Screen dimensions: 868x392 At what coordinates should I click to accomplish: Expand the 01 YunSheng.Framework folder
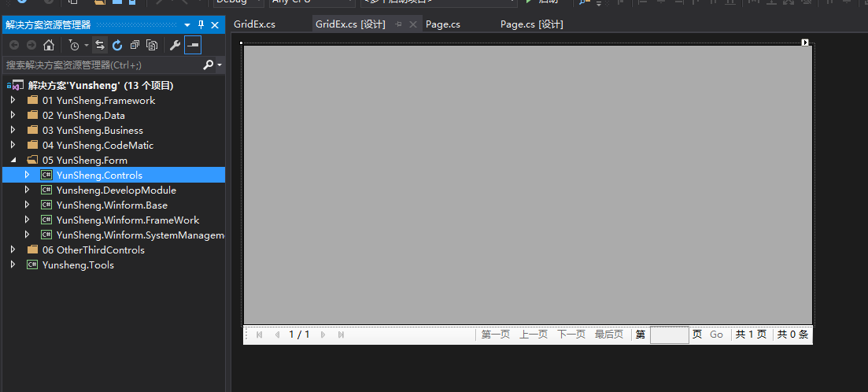point(13,101)
